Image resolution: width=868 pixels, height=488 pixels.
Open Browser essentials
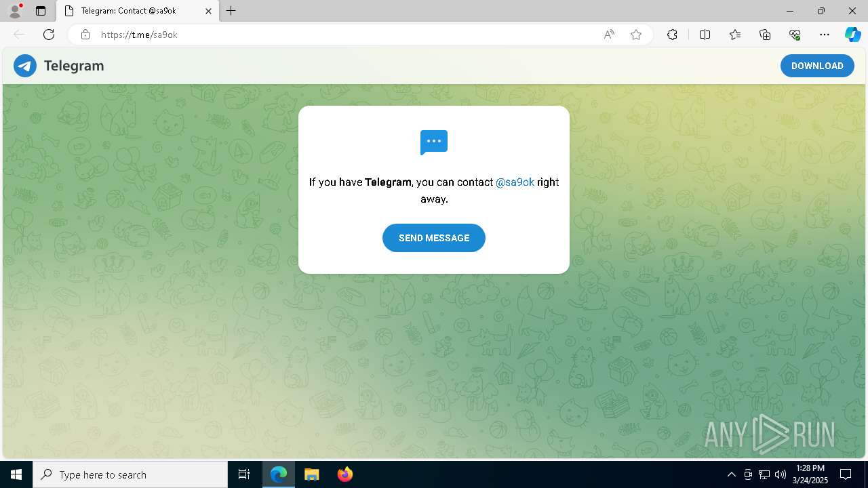click(795, 35)
